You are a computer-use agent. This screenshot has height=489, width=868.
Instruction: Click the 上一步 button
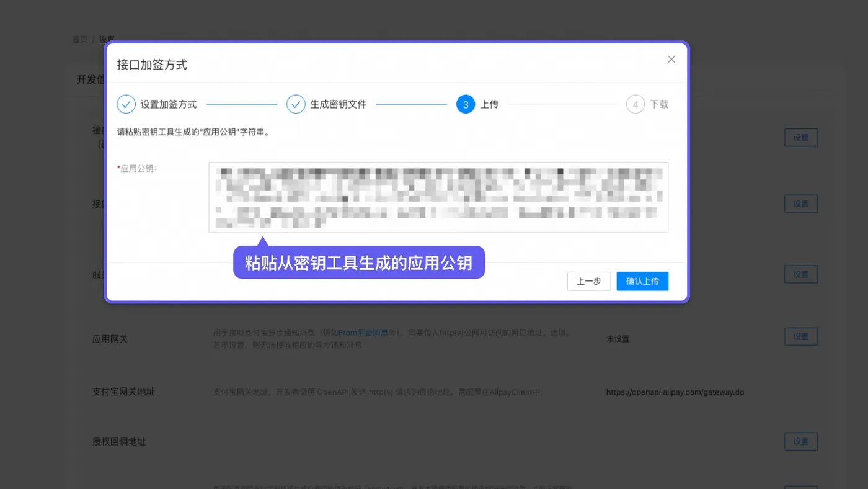click(x=589, y=281)
